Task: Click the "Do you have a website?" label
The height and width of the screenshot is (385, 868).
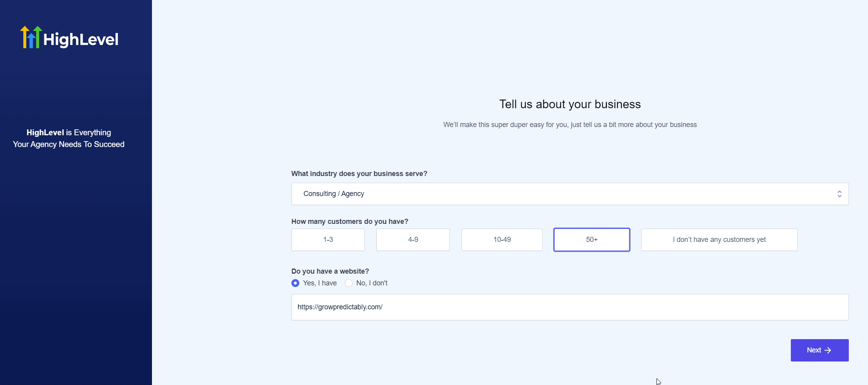Action: pyautogui.click(x=330, y=271)
